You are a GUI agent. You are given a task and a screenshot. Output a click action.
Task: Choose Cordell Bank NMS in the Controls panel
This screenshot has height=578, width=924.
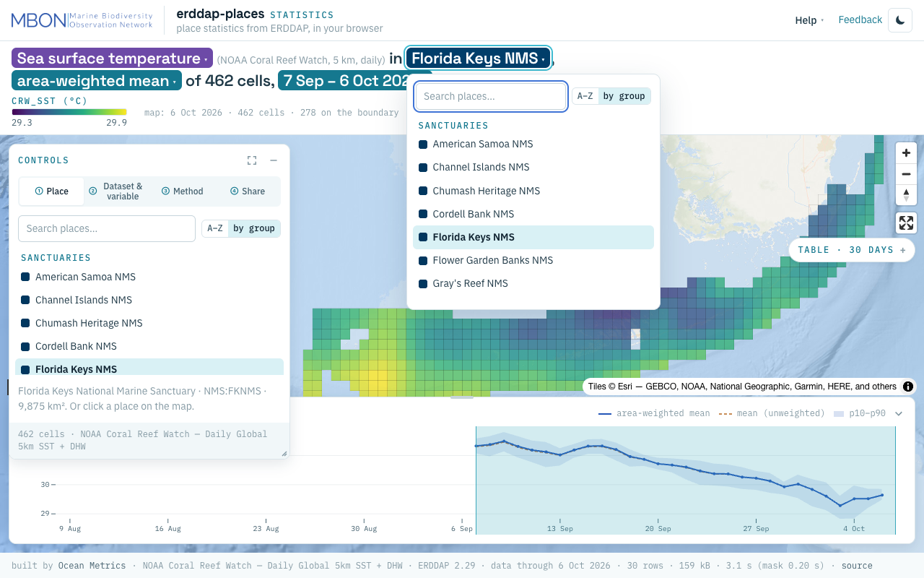pos(149,346)
